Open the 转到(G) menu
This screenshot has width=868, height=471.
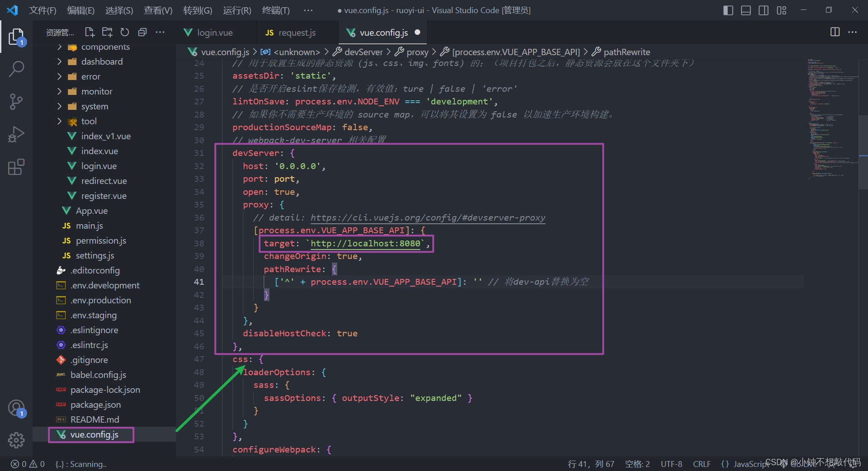(x=198, y=10)
